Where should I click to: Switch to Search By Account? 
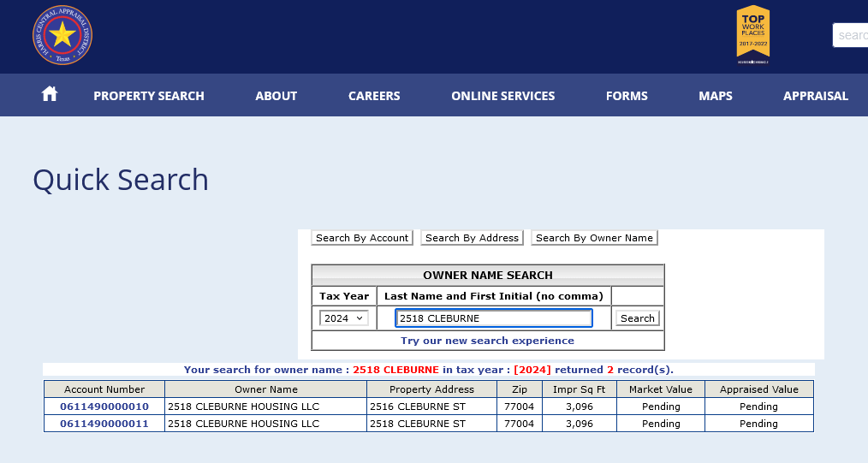[x=362, y=238]
